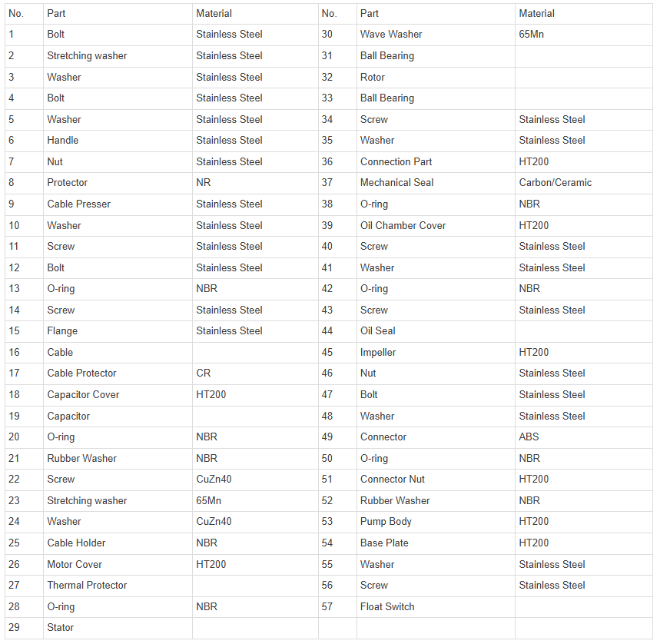Click the Flange part cell
The height and width of the screenshot is (644, 660).
118,331
